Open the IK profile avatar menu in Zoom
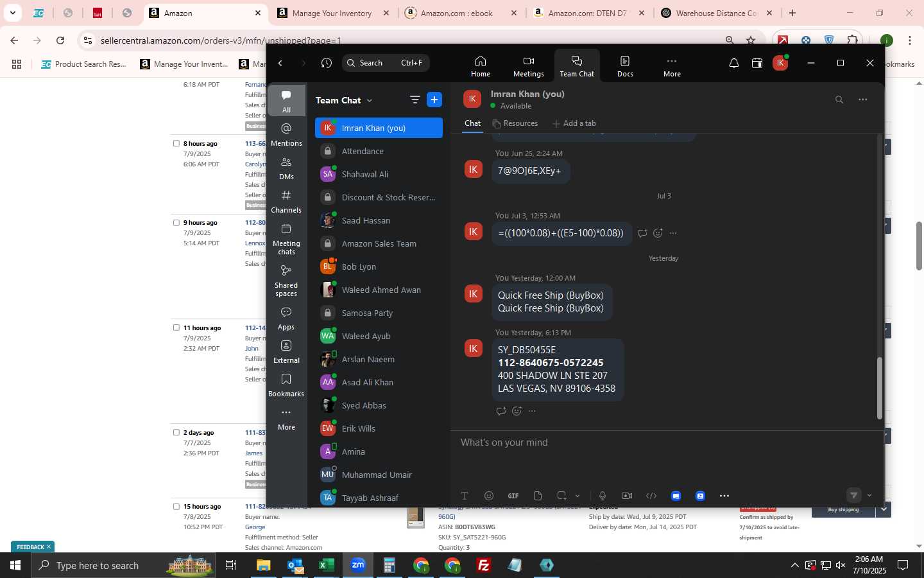This screenshot has height=578, width=924. click(780, 63)
